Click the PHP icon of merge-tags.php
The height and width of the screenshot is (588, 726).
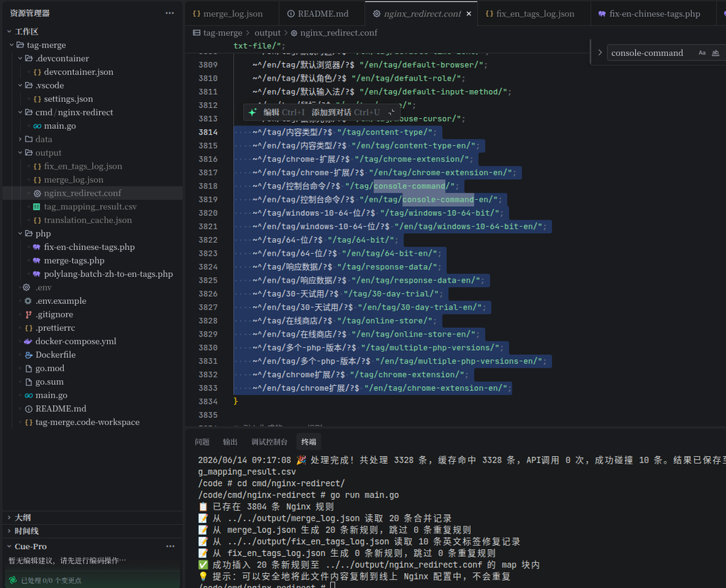tap(37, 261)
